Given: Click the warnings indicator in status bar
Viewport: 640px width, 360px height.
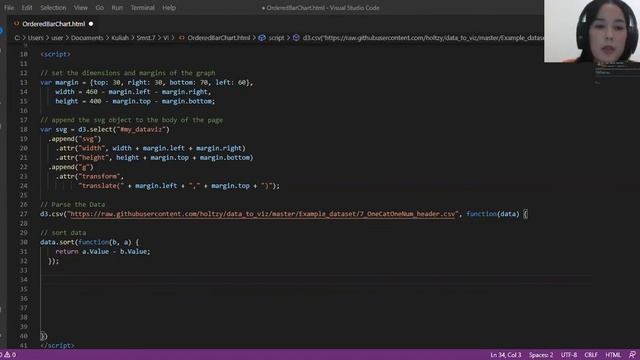Looking at the screenshot, I should pos(9,355).
